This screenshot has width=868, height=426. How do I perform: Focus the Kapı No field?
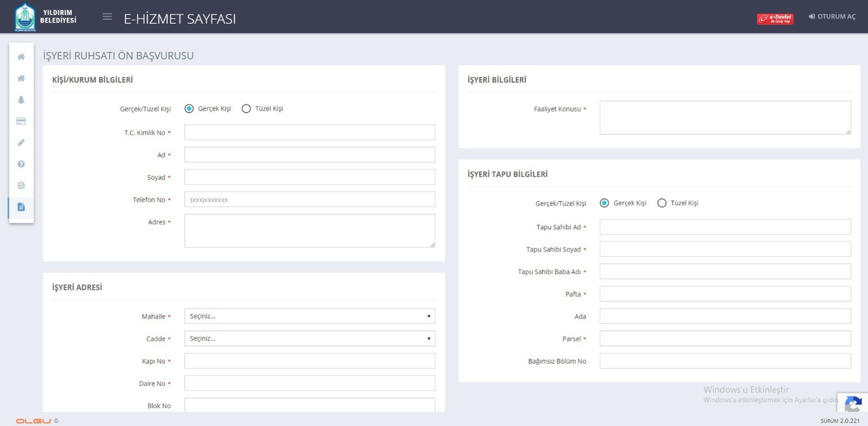click(x=310, y=361)
